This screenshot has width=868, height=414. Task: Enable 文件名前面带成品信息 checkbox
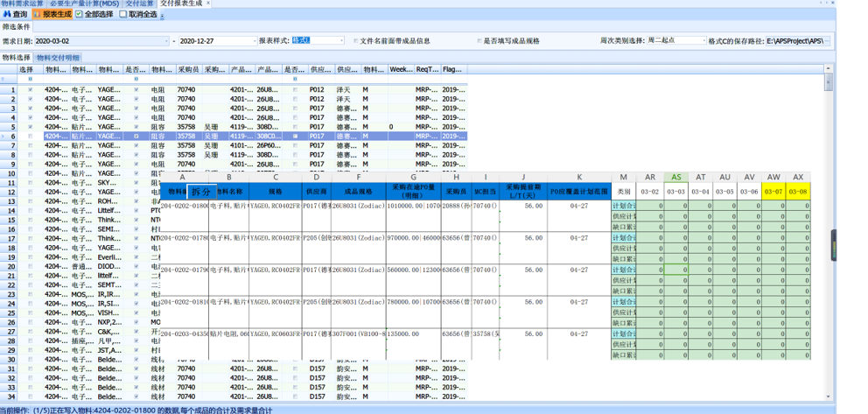click(x=355, y=41)
